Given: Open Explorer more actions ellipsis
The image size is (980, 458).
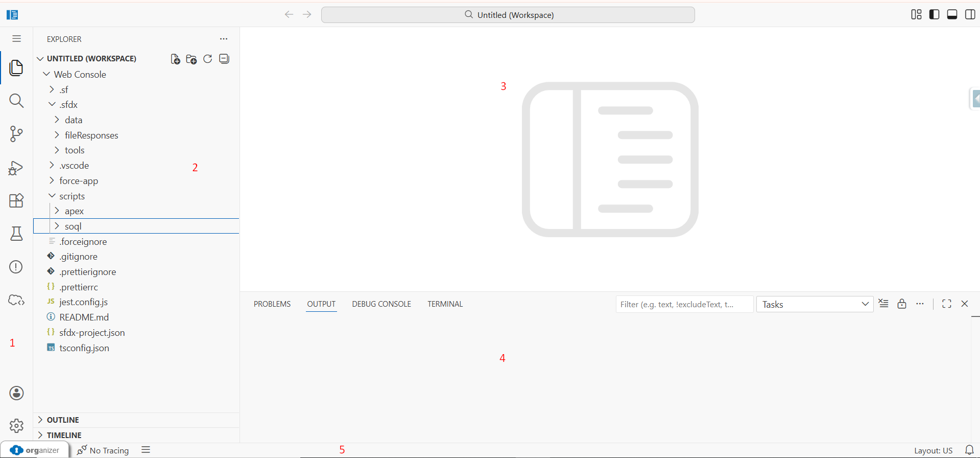Looking at the screenshot, I should 224,39.
